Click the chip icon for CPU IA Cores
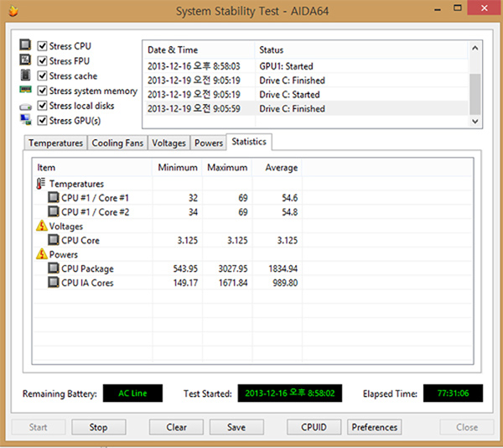This screenshot has width=503, height=448. (x=54, y=283)
